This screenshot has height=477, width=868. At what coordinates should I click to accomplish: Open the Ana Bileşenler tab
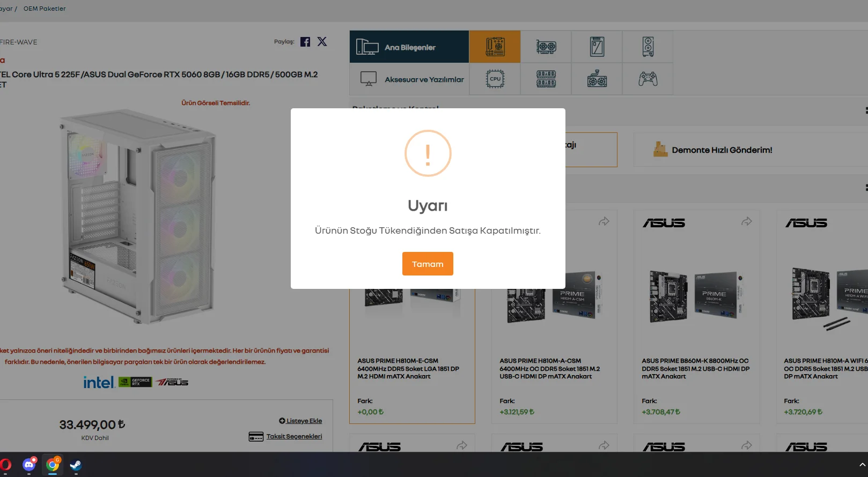click(409, 47)
